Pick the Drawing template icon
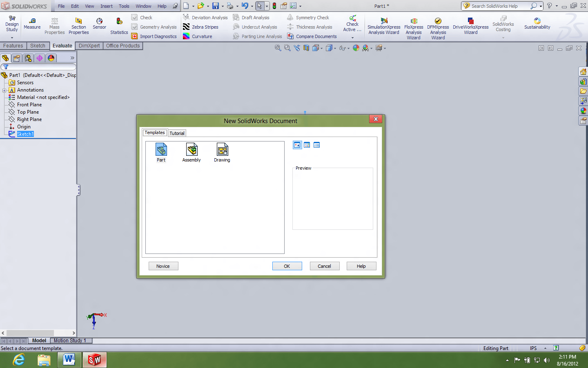 [222, 150]
